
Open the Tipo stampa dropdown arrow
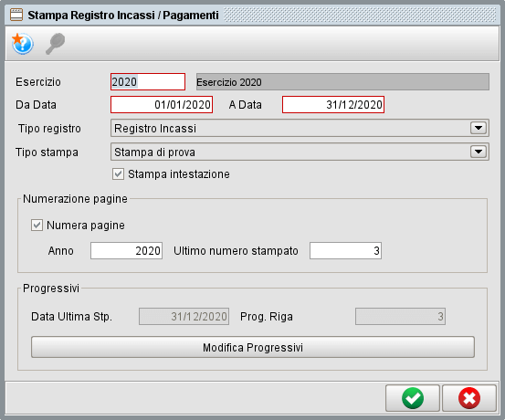(x=479, y=152)
